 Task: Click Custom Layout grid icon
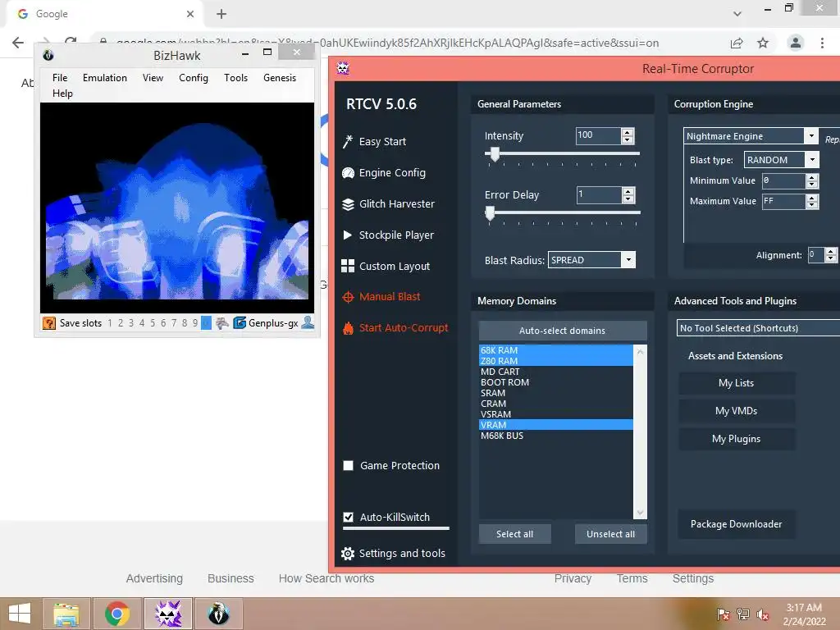coord(348,267)
